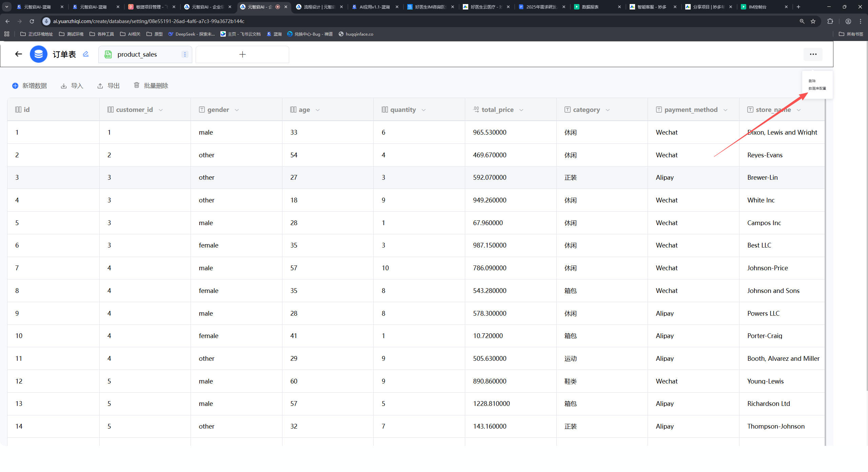Open the product_sales tab options dots
The width and height of the screenshot is (868, 472).
(x=185, y=54)
